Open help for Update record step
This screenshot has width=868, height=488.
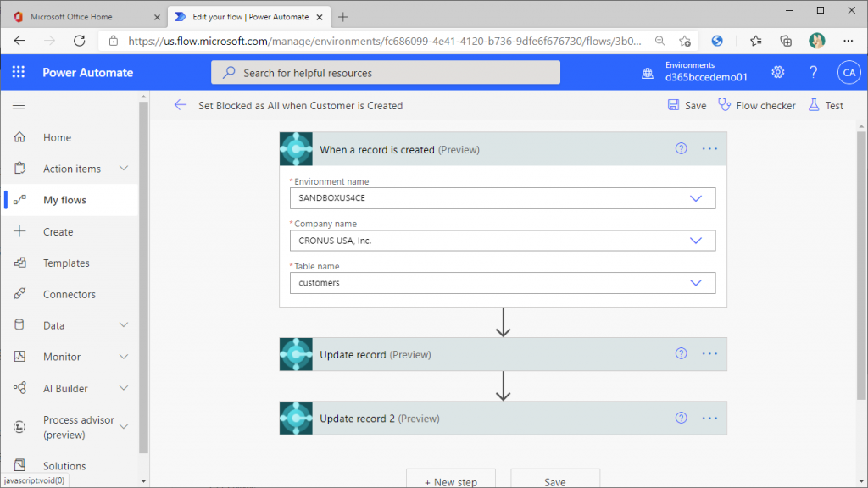pos(681,353)
